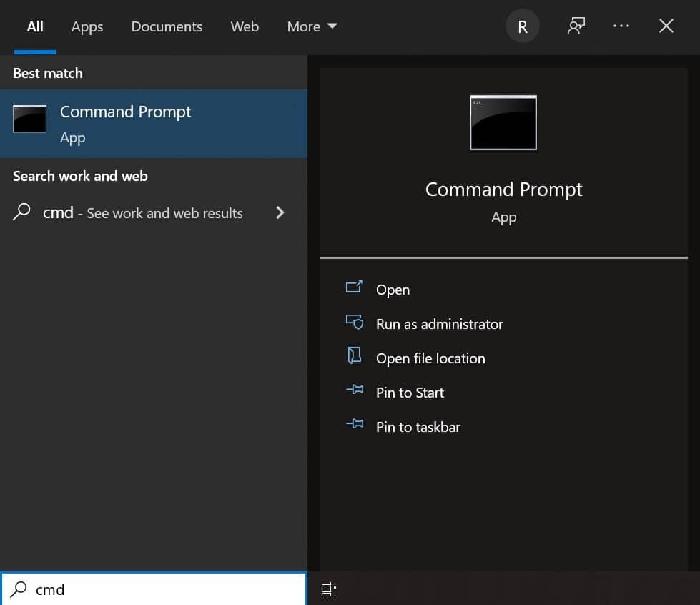Switch to the Apps tab
The image size is (700, 605).
click(x=87, y=26)
